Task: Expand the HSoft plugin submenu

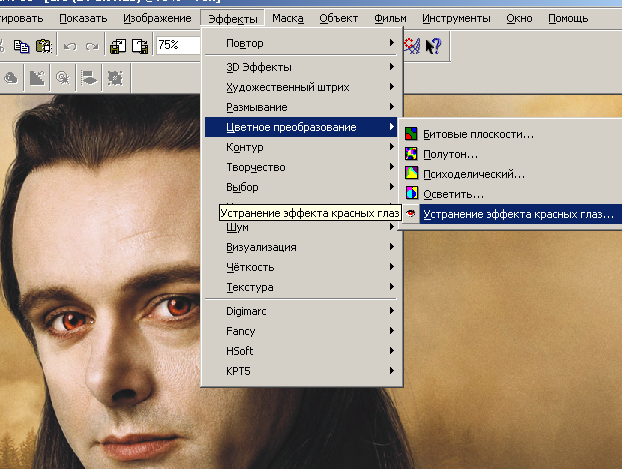Action: pyautogui.click(x=301, y=351)
